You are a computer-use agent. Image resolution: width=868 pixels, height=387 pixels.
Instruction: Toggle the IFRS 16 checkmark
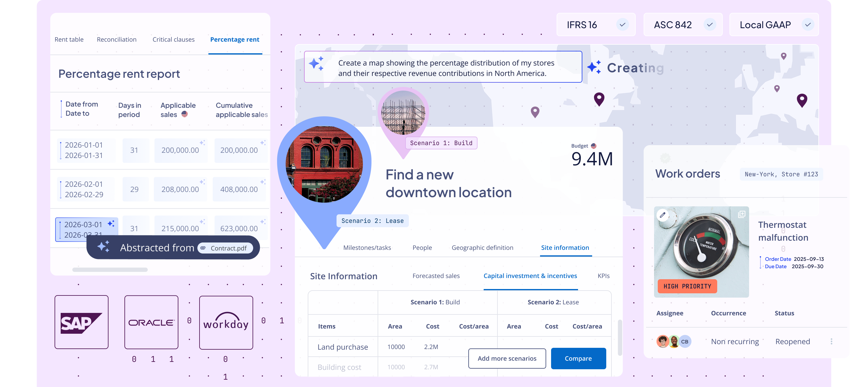tap(622, 24)
